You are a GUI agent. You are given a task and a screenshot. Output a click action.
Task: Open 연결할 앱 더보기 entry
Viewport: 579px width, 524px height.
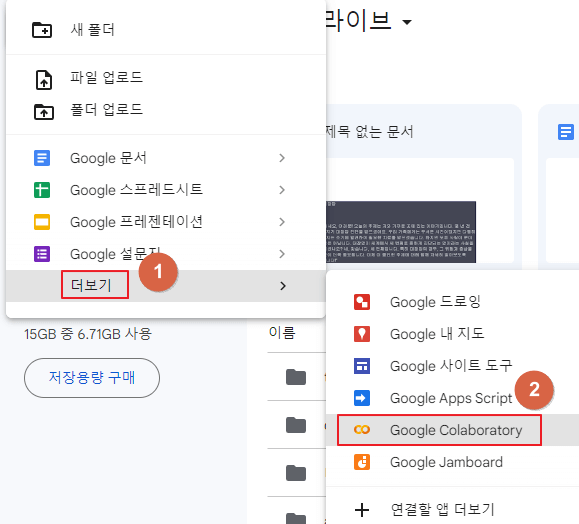(453, 510)
